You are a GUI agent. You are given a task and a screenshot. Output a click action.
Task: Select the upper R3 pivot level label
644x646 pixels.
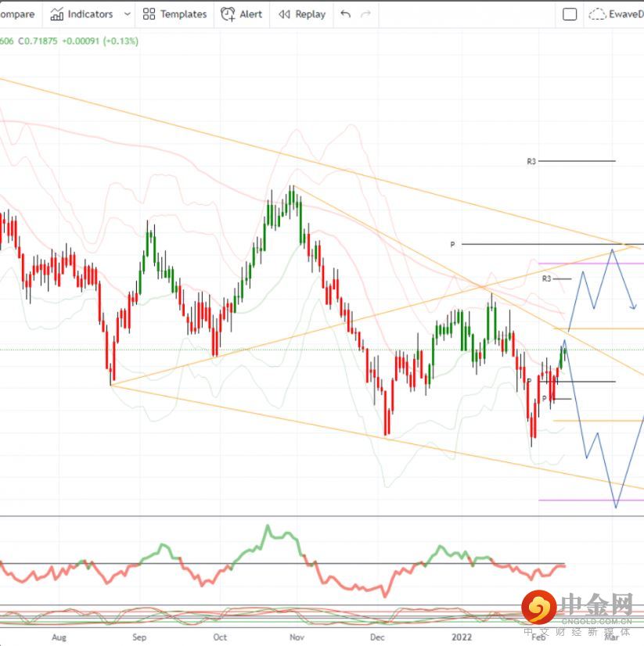click(x=531, y=161)
